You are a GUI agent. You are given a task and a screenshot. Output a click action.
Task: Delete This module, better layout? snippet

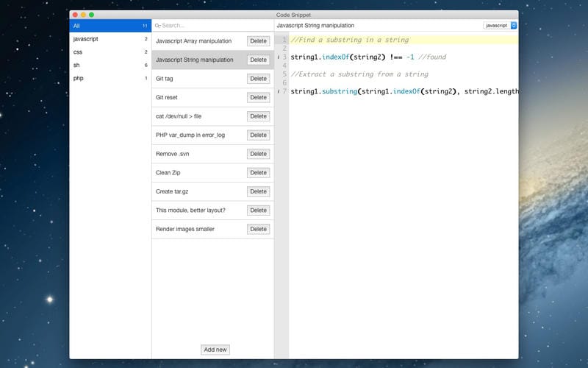tap(259, 210)
